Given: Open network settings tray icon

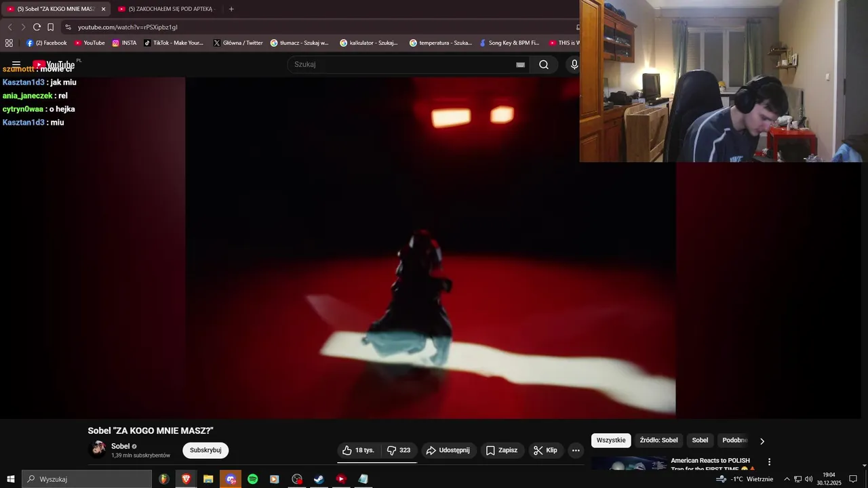Looking at the screenshot, I should (x=797, y=479).
